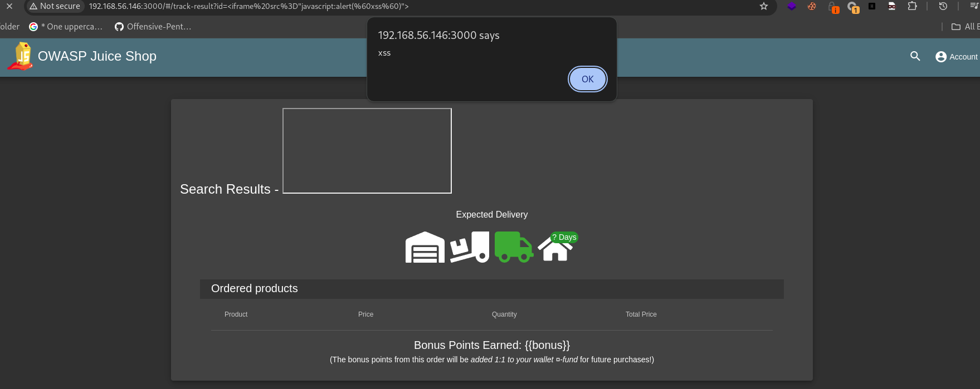Open the extension showing badge number 1
This screenshot has width=980, height=389.
[853, 7]
